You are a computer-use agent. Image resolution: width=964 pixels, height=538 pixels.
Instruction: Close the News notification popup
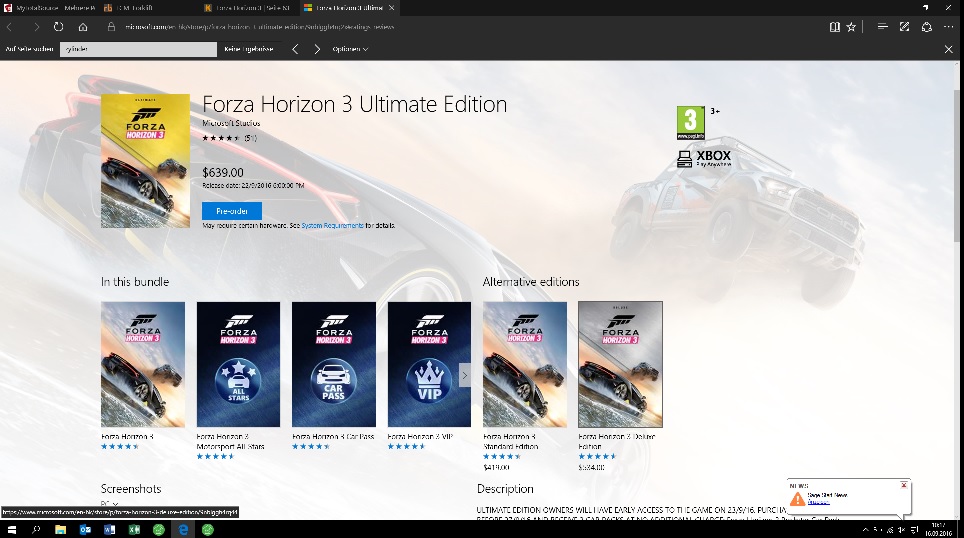[904, 485]
